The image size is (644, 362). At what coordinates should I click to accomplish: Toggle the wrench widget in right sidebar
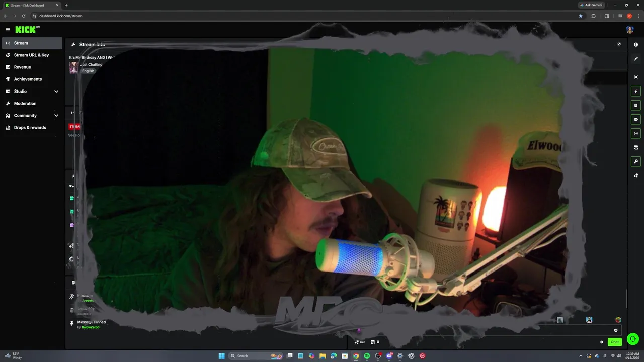coord(636,162)
